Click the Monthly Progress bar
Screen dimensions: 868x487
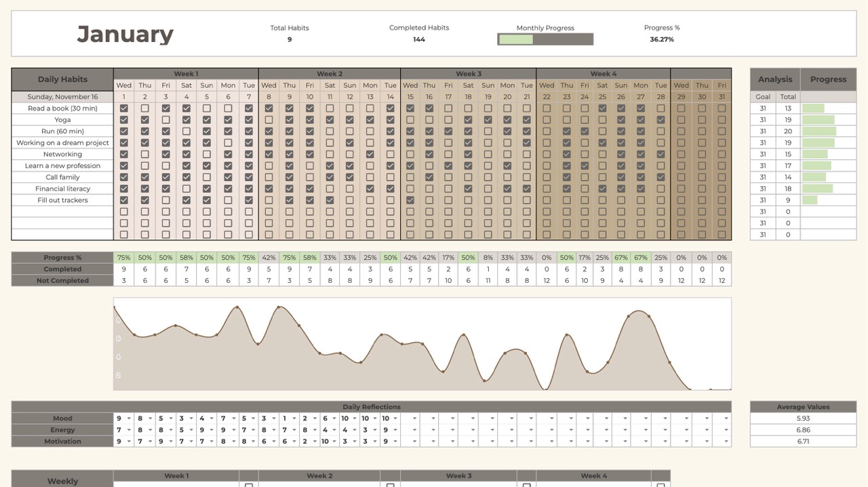(545, 39)
